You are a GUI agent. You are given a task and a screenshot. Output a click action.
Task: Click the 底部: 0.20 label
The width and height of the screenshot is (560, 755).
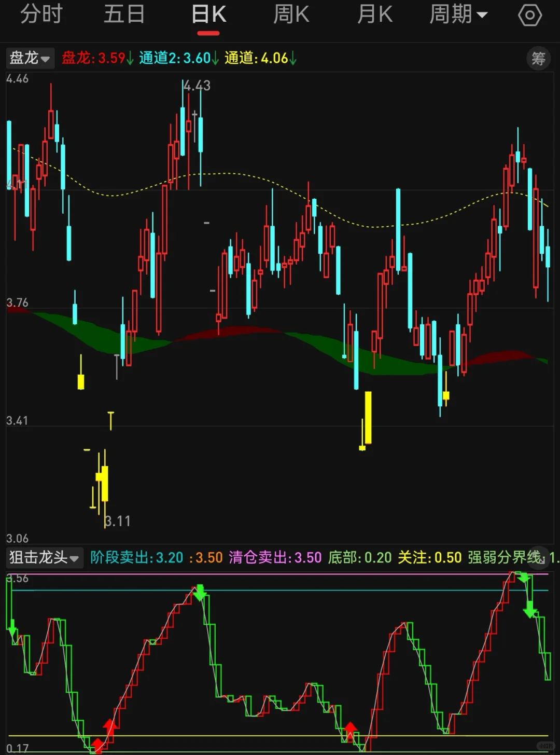[360, 558]
